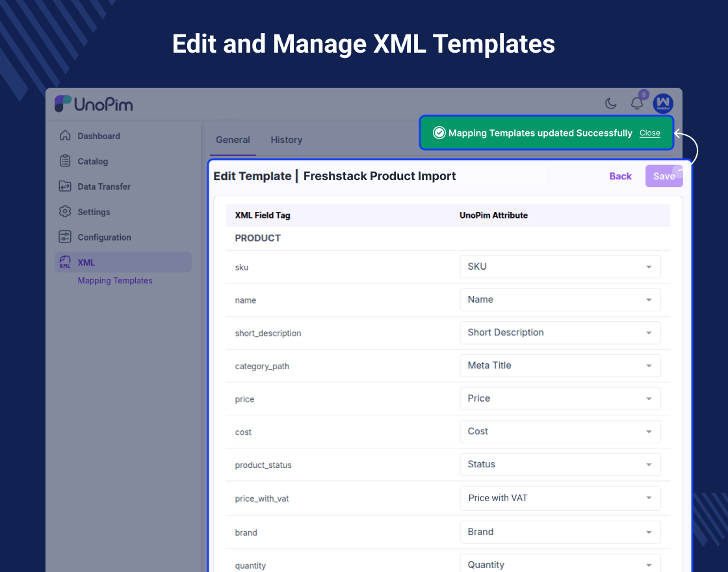
Task: Click the name field tag text
Action: (246, 300)
